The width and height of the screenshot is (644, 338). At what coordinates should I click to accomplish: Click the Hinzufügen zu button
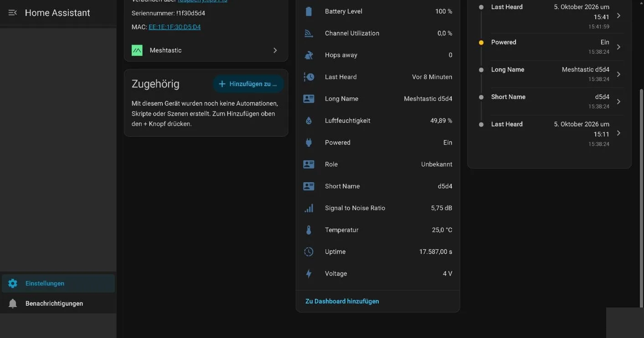248,84
